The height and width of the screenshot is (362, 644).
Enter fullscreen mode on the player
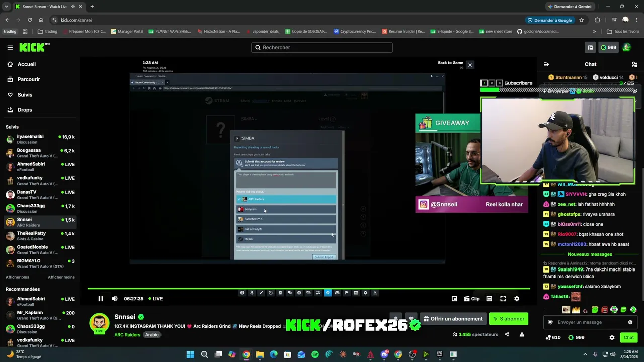pos(503,299)
